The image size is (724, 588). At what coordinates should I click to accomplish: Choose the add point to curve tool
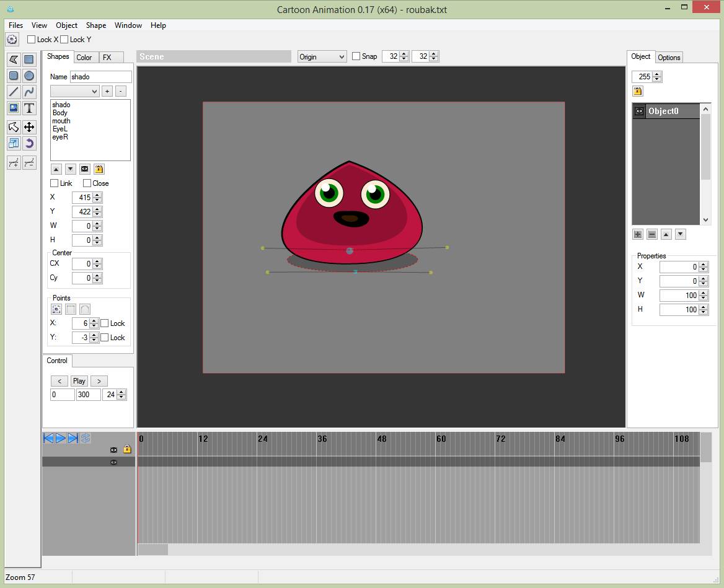click(14, 162)
